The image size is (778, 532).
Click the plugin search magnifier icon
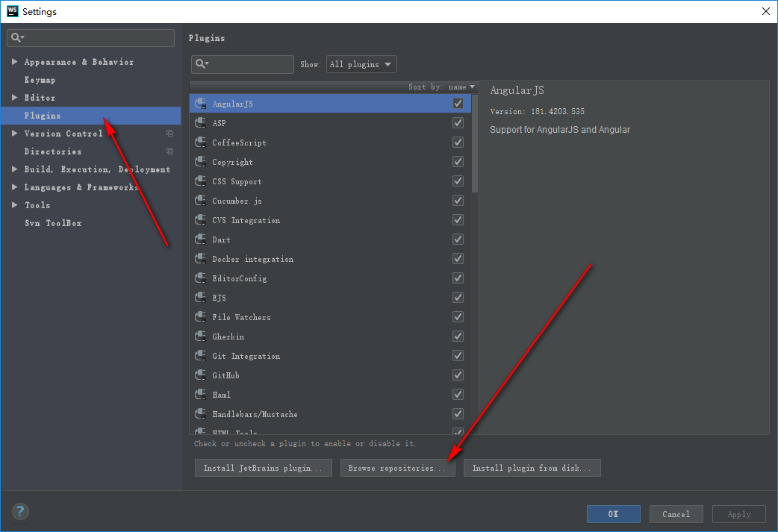(202, 64)
